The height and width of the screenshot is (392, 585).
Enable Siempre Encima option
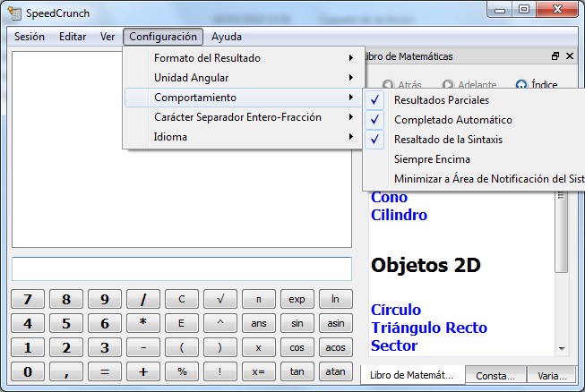(474, 159)
